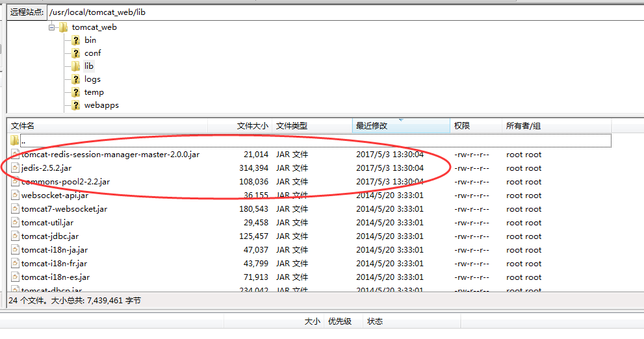
Task: Collapse the tomcat_web tree node
Action: pos(51,27)
